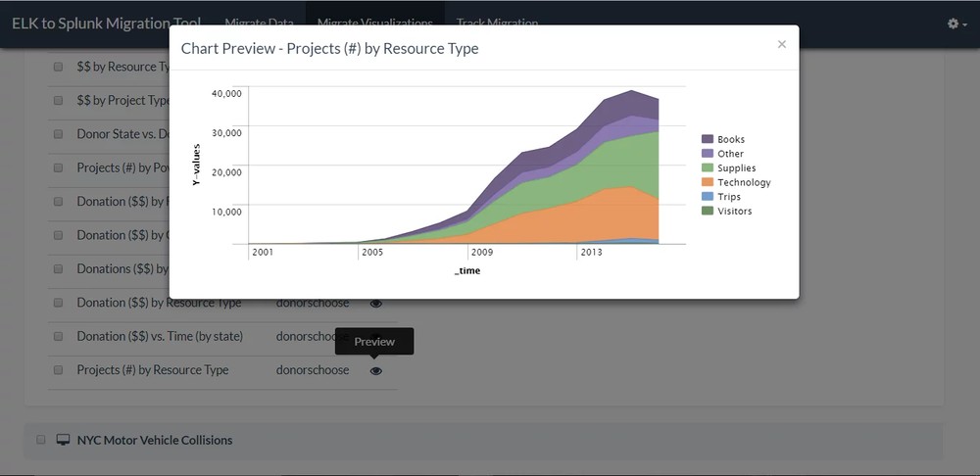Click the eye preview icon for Projects (#) by Resource Type

375,370
